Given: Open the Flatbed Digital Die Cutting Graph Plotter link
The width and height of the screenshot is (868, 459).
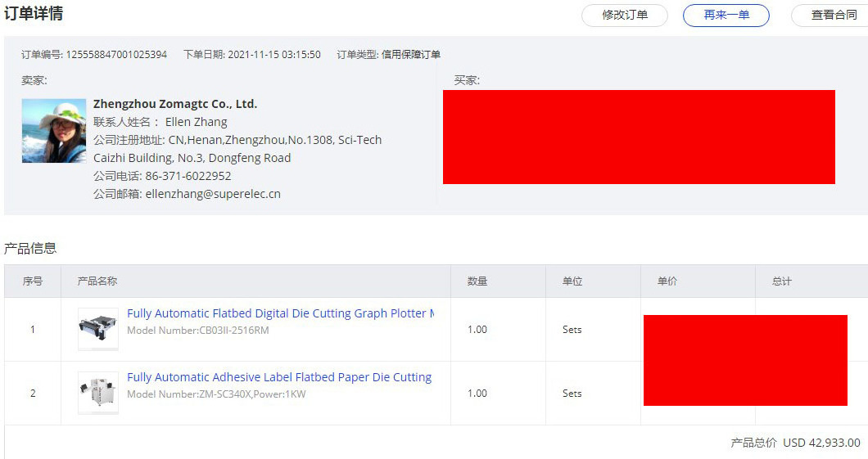Looking at the screenshot, I should [280, 313].
